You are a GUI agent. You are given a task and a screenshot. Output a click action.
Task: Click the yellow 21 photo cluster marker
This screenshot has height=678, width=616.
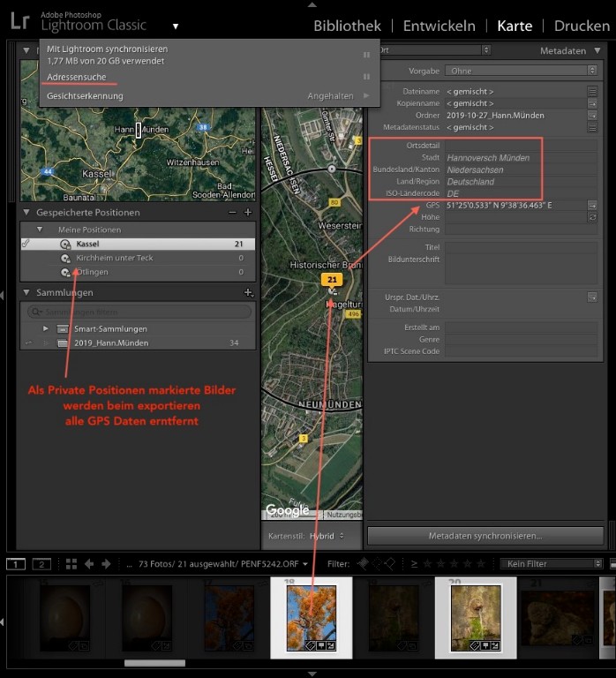click(x=332, y=280)
